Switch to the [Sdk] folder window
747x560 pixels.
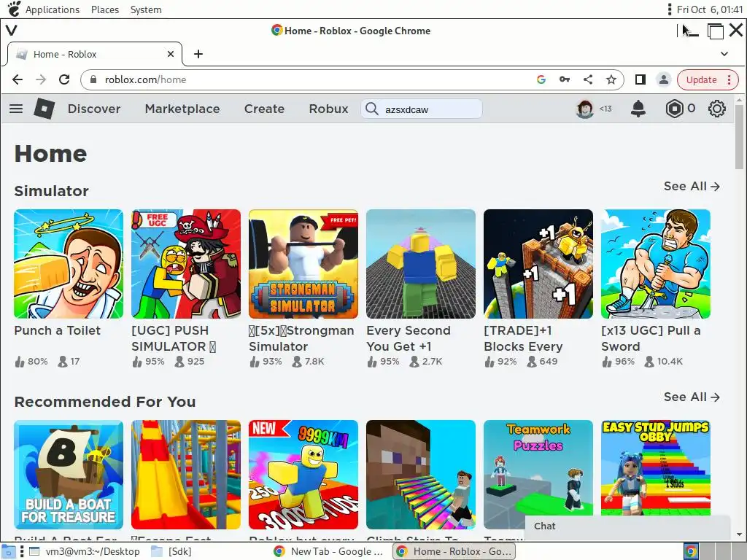tap(171, 551)
